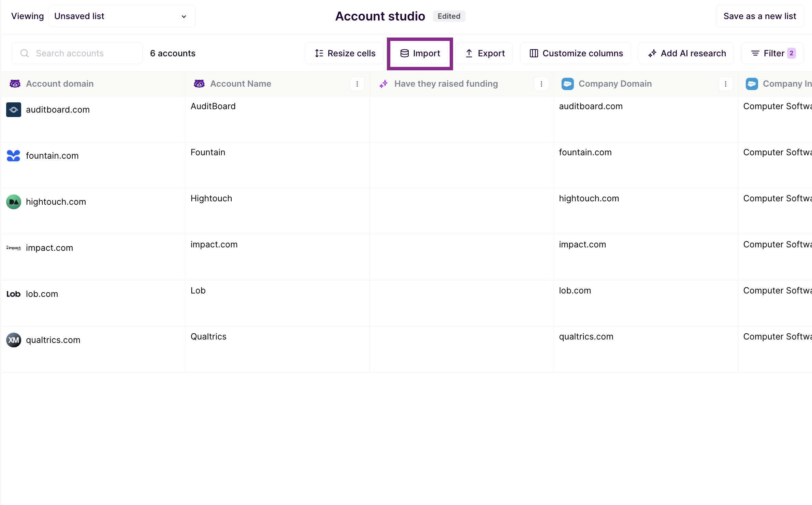Click the Lob account name cell

(277, 303)
